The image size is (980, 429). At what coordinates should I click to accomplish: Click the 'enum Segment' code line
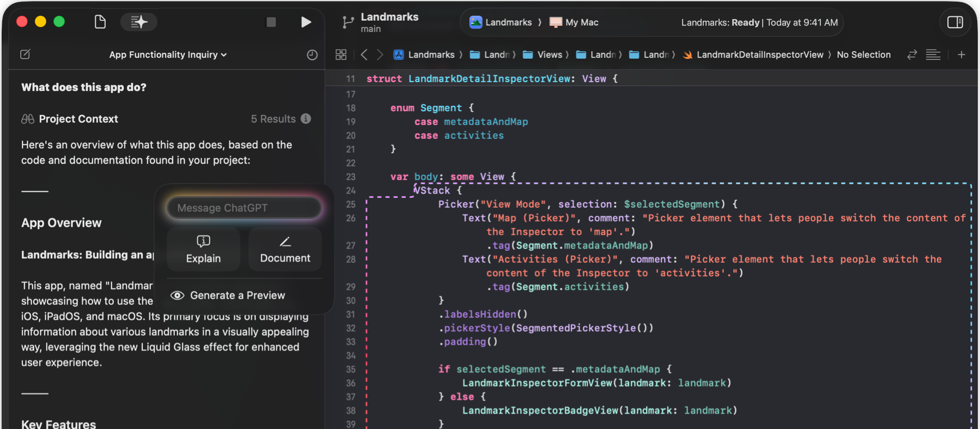click(x=432, y=108)
